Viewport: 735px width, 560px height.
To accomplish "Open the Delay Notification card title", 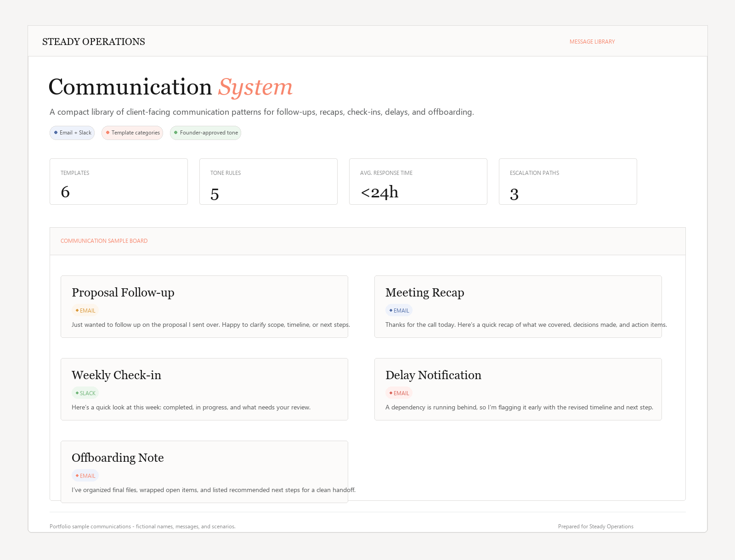I will [x=434, y=375].
